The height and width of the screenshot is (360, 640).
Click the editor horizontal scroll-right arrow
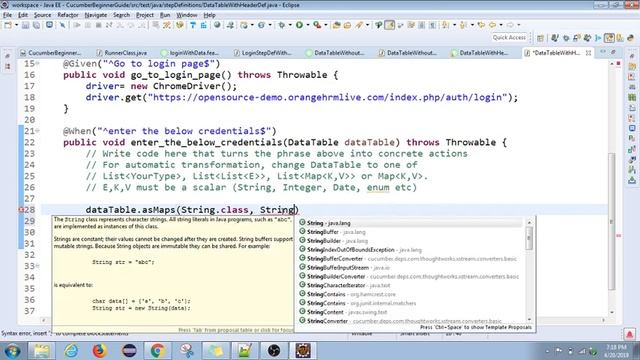603,320
